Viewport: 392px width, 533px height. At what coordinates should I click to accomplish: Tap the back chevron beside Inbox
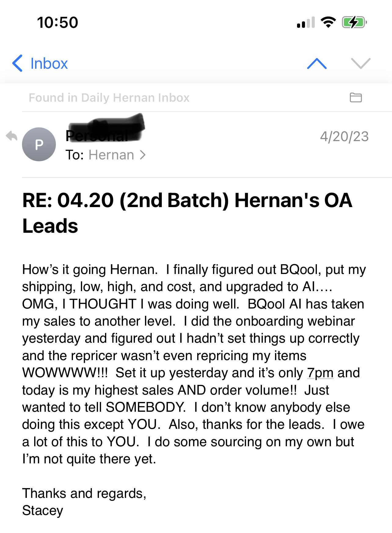coord(17,63)
